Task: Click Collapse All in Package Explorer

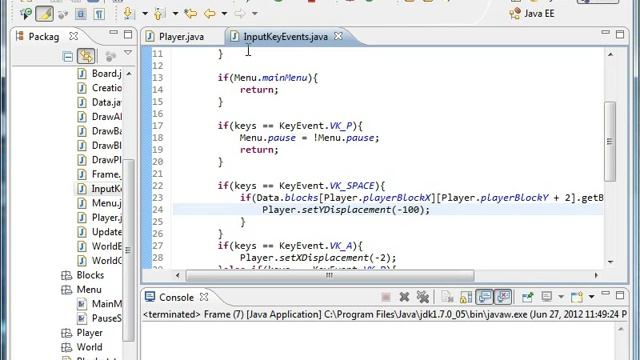Action: (68, 56)
